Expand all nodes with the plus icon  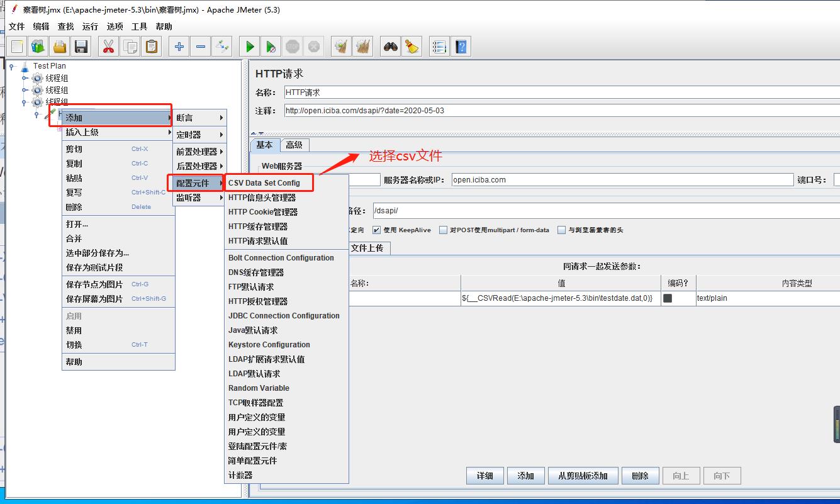click(179, 47)
